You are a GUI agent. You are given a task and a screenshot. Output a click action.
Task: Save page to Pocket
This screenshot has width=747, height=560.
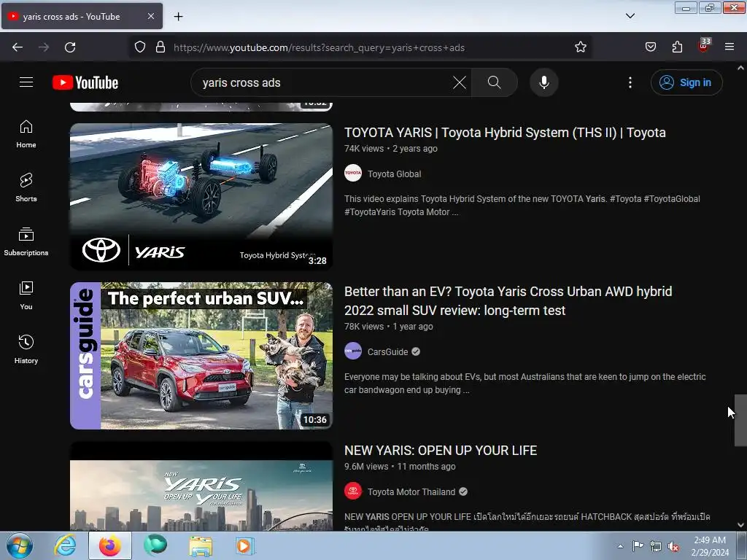650,47
